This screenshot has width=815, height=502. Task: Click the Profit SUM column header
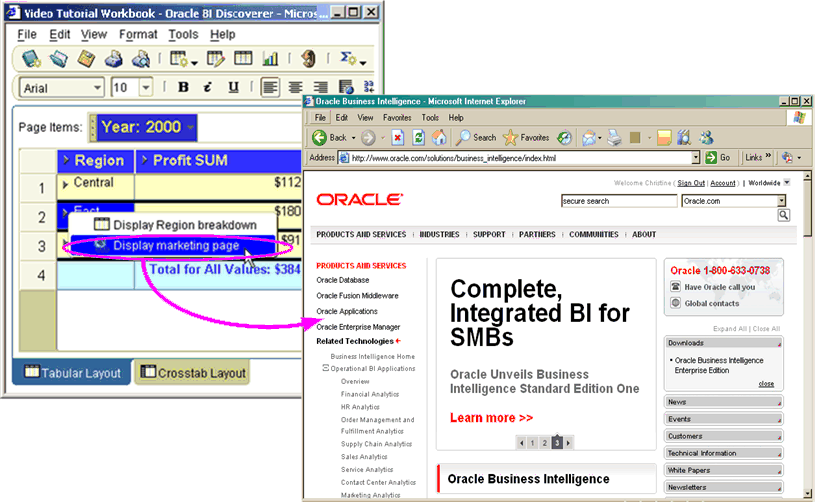218,161
